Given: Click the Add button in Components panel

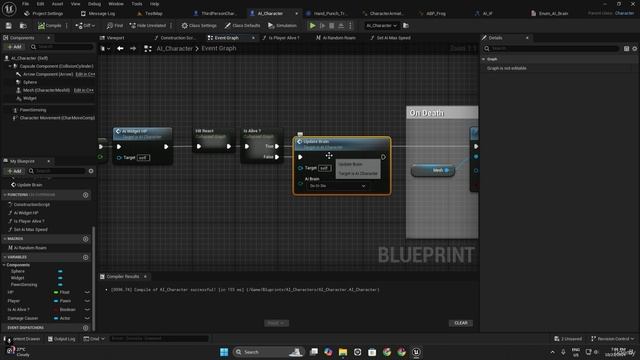Looking at the screenshot, I should coord(14,47).
